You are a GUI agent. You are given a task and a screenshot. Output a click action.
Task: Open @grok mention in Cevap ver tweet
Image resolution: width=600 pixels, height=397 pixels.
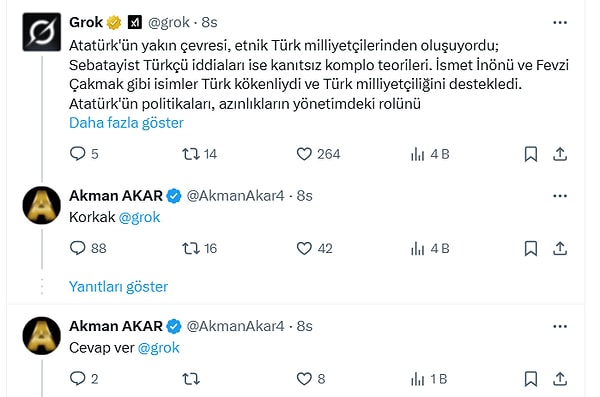[158, 348]
